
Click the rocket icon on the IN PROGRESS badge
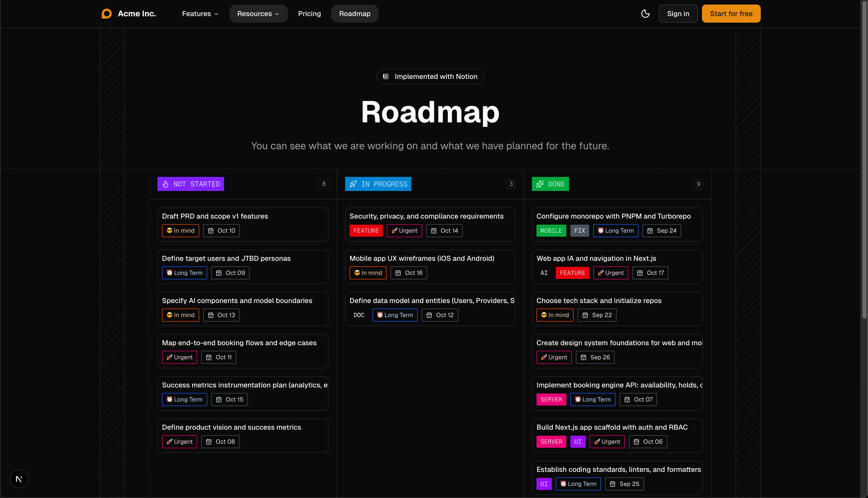(353, 184)
